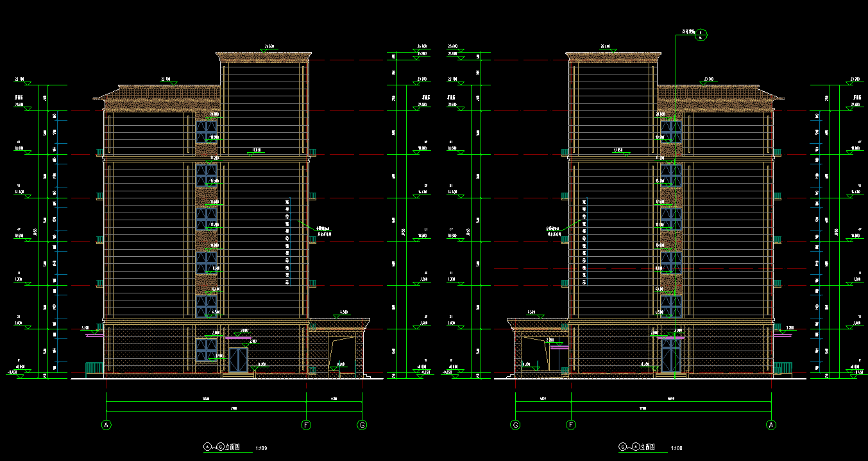Select tower roof elevation marker on left elevation

coord(269,48)
